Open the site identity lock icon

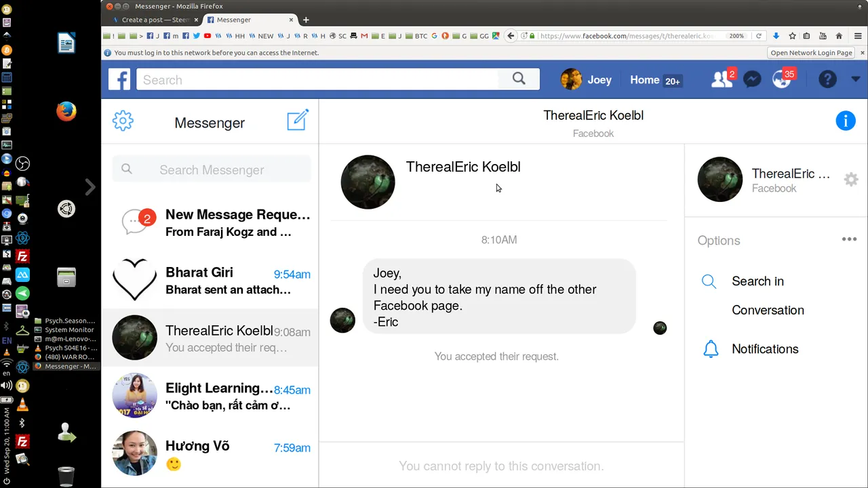(532, 36)
